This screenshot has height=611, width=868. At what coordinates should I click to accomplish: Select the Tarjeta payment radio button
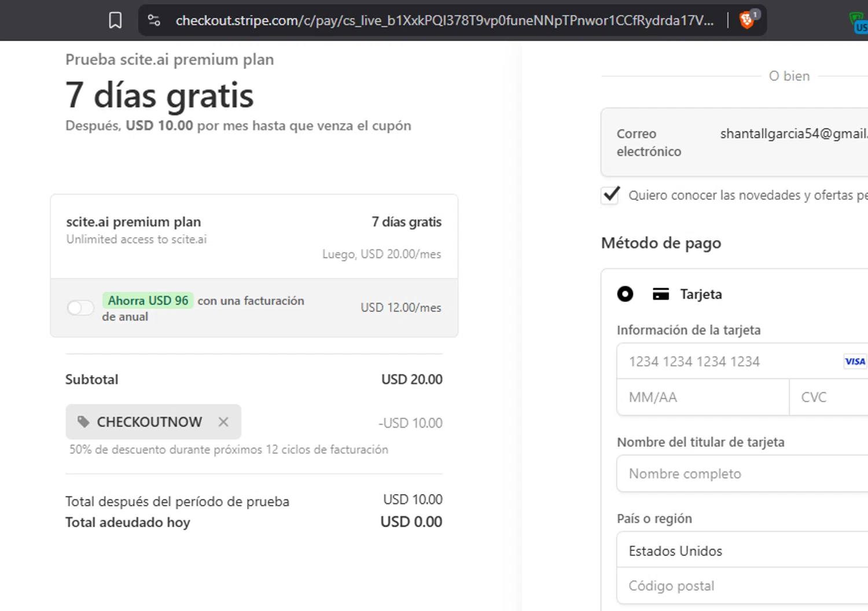tap(625, 294)
